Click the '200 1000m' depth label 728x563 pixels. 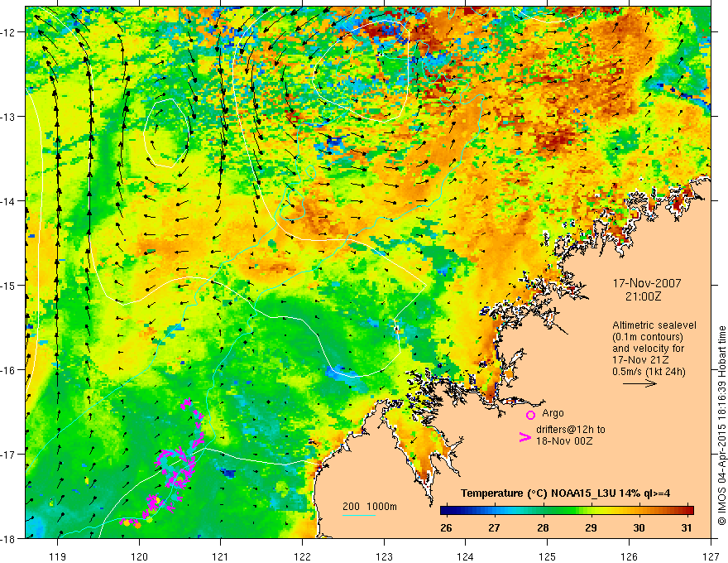pos(370,507)
